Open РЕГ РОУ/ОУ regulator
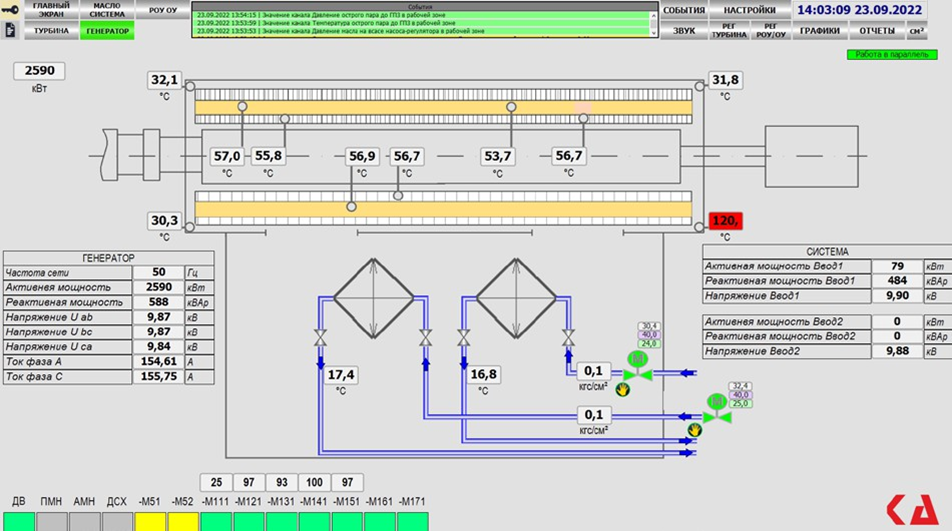 pyautogui.click(x=770, y=30)
